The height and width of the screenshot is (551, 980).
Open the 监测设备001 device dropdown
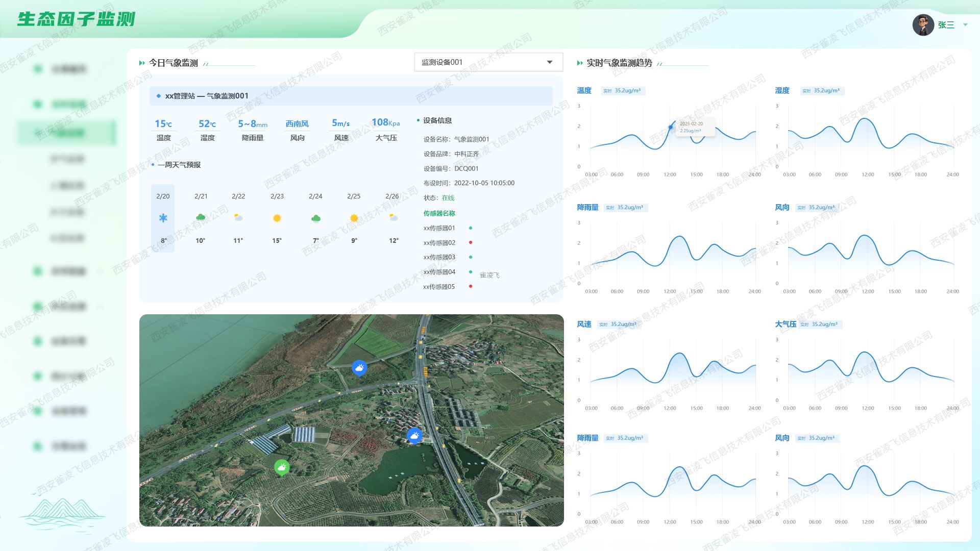pos(488,62)
